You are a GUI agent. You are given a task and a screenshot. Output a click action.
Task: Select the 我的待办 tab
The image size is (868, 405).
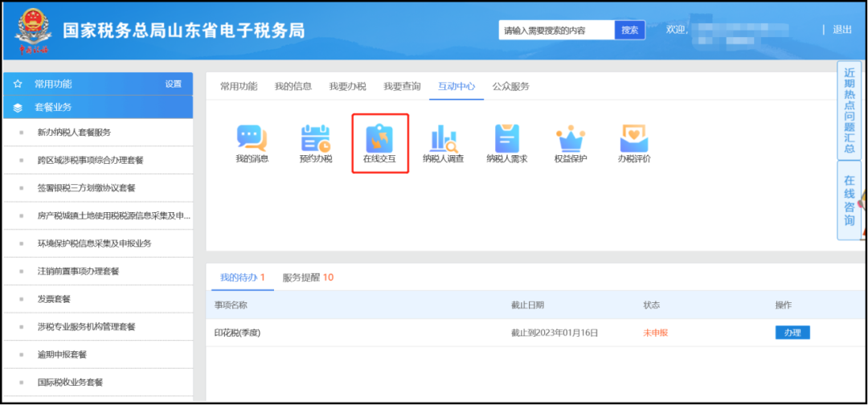coord(243,278)
